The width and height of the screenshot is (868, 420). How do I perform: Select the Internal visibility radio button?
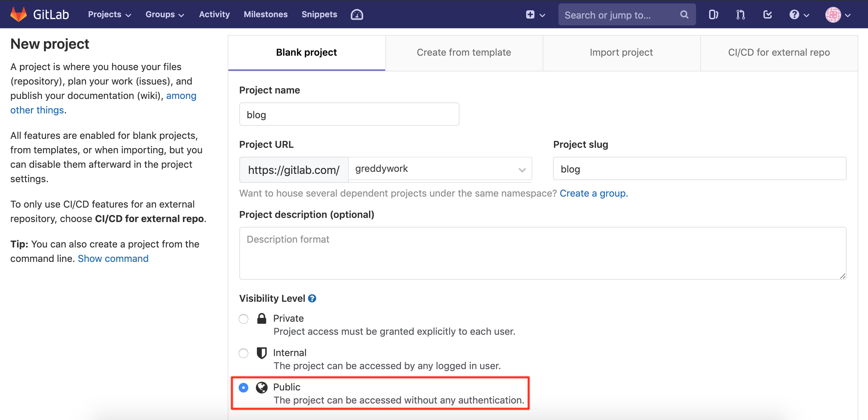pyautogui.click(x=243, y=353)
